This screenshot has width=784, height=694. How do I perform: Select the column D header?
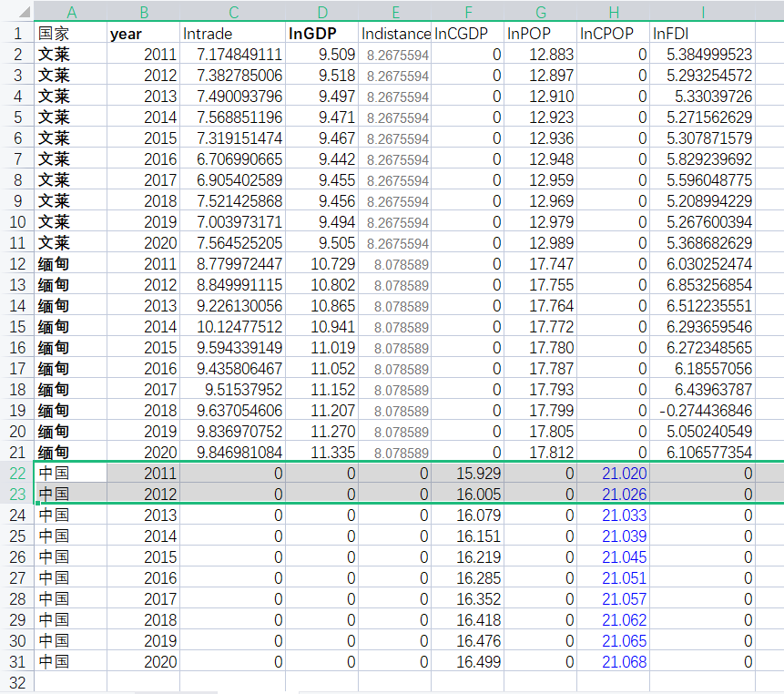(322, 12)
